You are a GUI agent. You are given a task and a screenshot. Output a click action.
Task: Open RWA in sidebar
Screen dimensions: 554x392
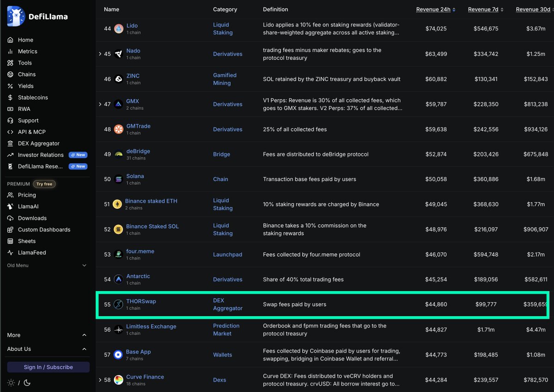[x=24, y=109]
